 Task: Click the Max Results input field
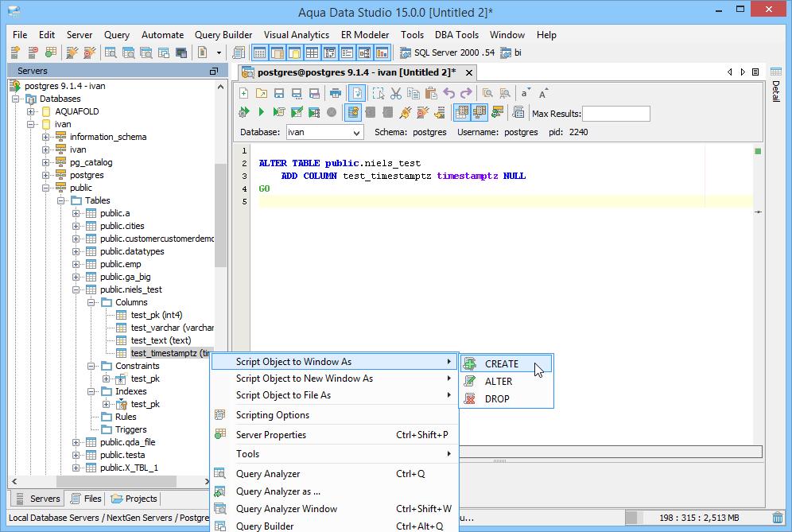pyautogui.click(x=616, y=114)
